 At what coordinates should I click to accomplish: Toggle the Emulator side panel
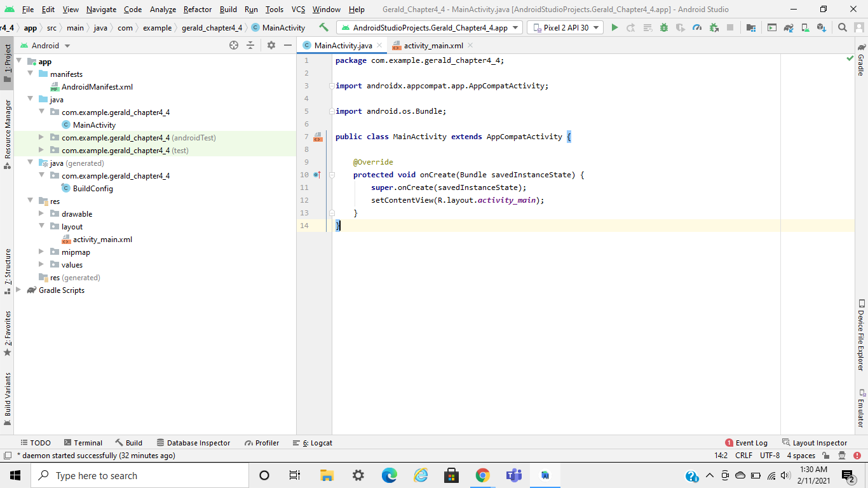point(861,408)
